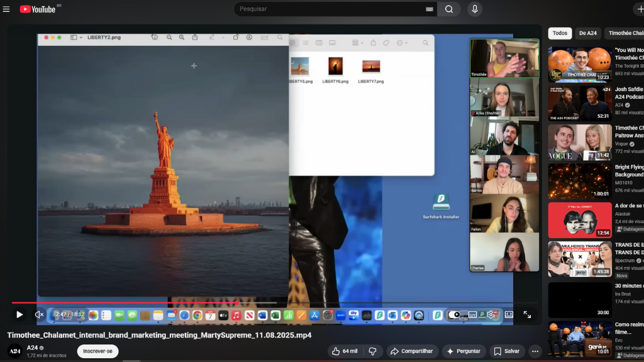Unmute the video player volume
Image resolution: width=644 pixels, height=362 pixels.
39,315
